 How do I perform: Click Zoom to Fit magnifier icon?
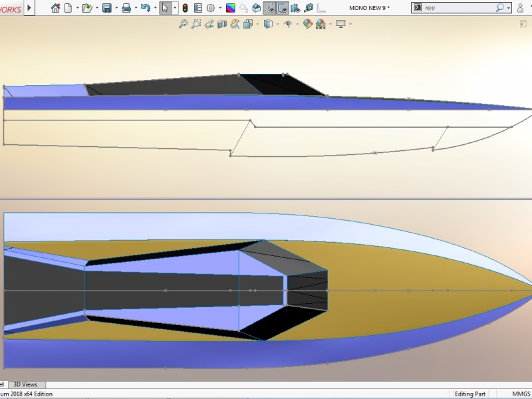tap(184, 24)
